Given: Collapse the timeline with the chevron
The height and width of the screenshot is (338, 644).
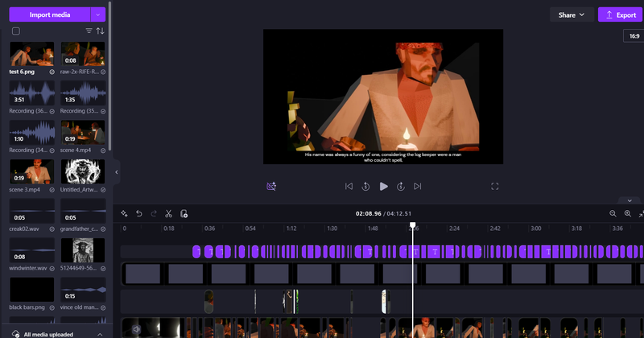Looking at the screenshot, I should pyautogui.click(x=630, y=201).
